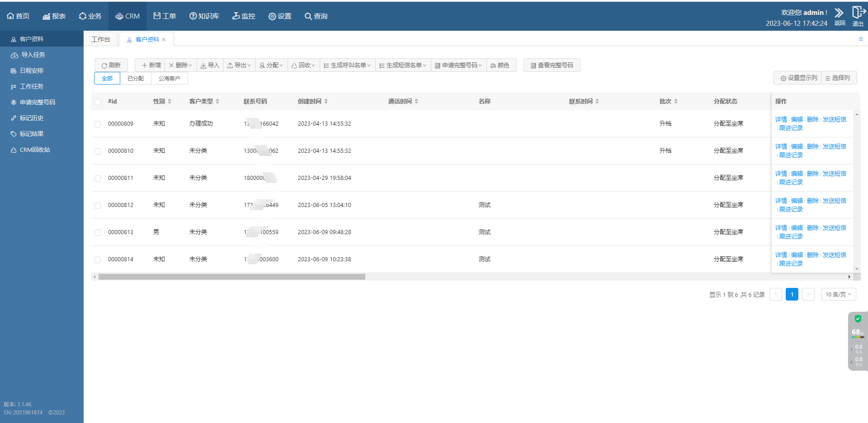868x423 pixels.
Task: Expand the 生成呼叫名单 dropdown
Action: [347, 65]
